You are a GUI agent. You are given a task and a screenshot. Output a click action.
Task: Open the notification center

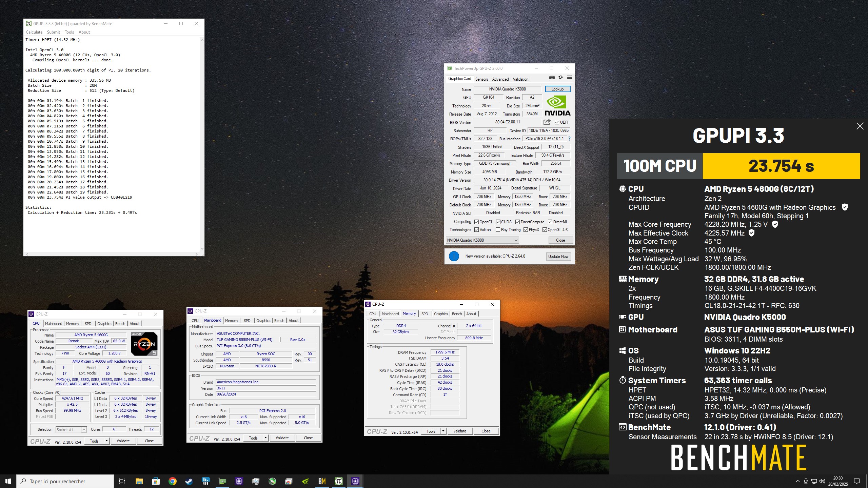(857, 481)
